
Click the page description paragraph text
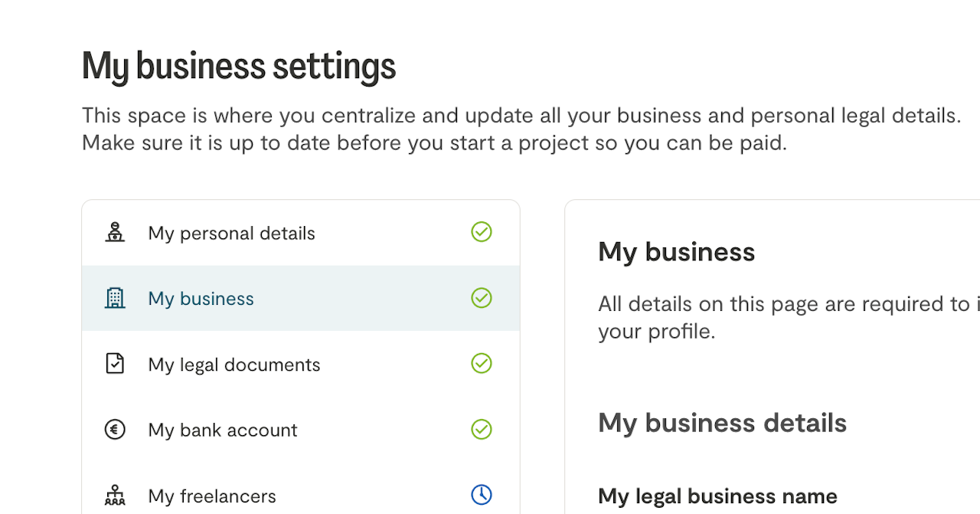tap(521, 129)
